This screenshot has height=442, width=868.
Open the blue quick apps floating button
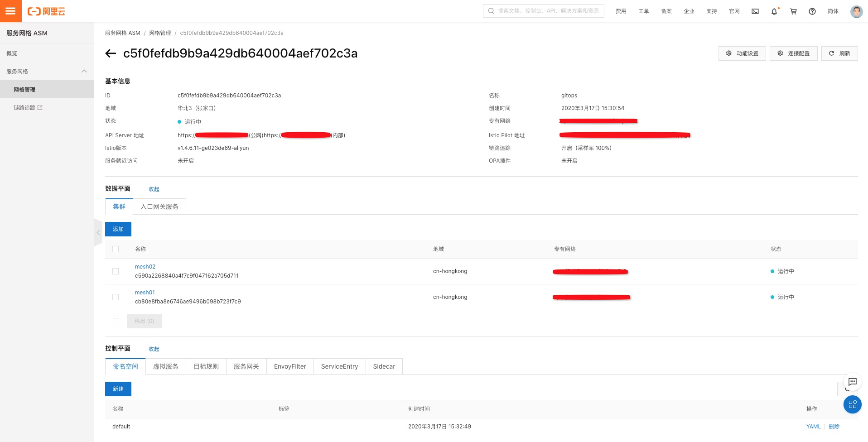852,404
